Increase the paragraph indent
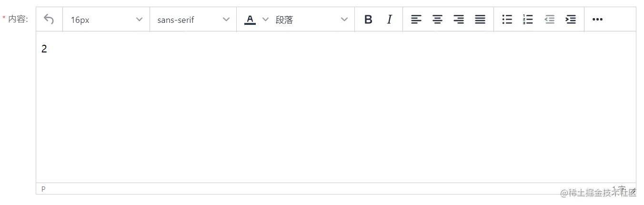 click(571, 20)
